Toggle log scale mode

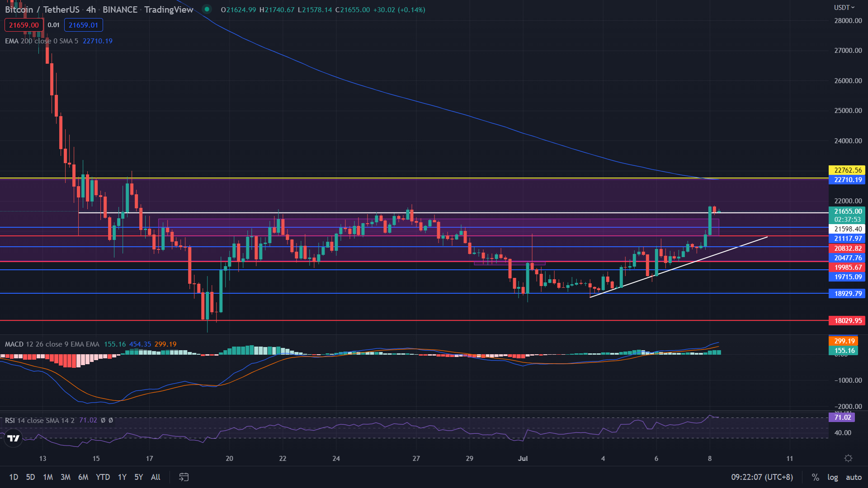(x=832, y=477)
